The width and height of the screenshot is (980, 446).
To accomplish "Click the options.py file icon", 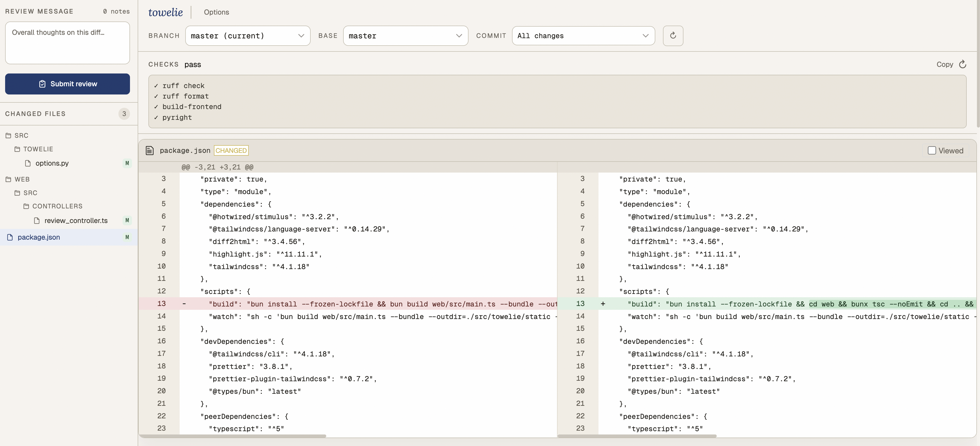I will pos(28,163).
